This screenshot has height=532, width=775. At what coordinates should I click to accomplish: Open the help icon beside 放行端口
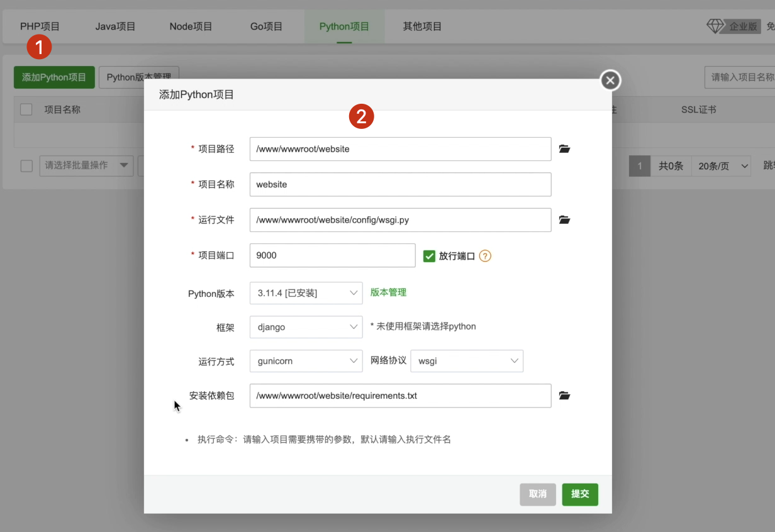(x=485, y=256)
